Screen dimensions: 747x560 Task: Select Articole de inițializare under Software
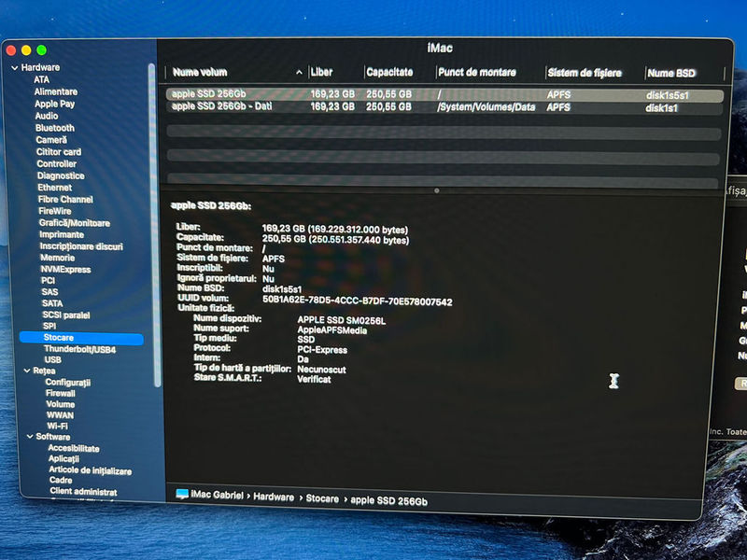(x=90, y=470)
